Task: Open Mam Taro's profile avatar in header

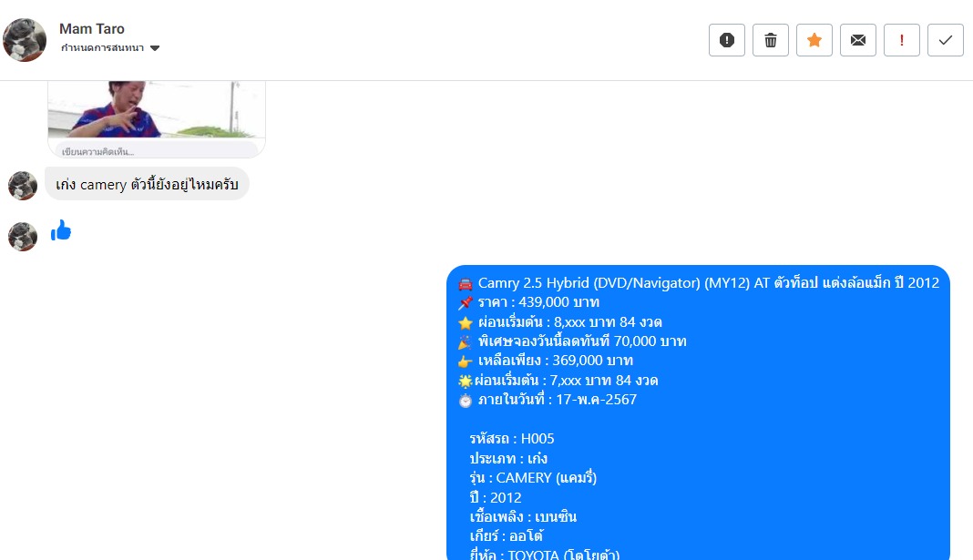Action: [25, 40]
